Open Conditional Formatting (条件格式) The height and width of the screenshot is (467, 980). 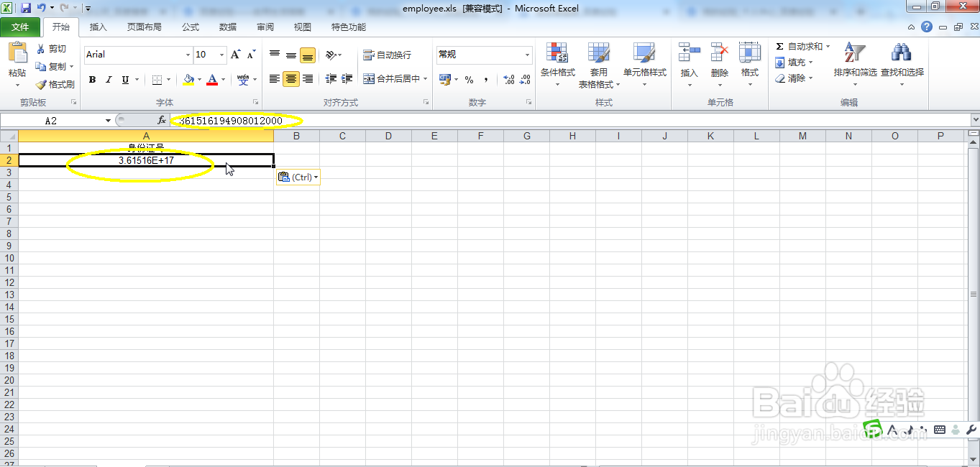pos(557,65)
